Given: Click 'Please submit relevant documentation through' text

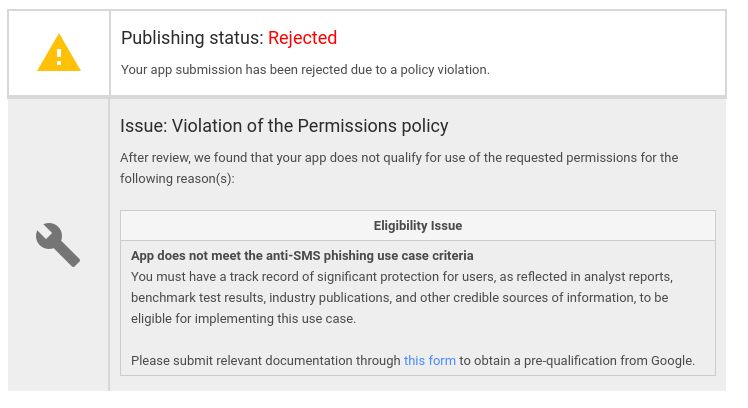Looking at the screenshot, I should pyautogui.click(x=266, y=361).
